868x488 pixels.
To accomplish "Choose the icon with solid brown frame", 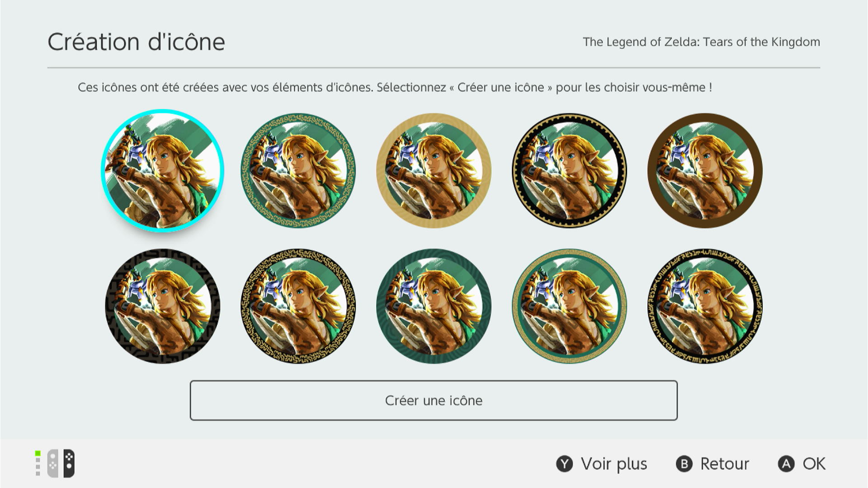I will tap(705, 171).
